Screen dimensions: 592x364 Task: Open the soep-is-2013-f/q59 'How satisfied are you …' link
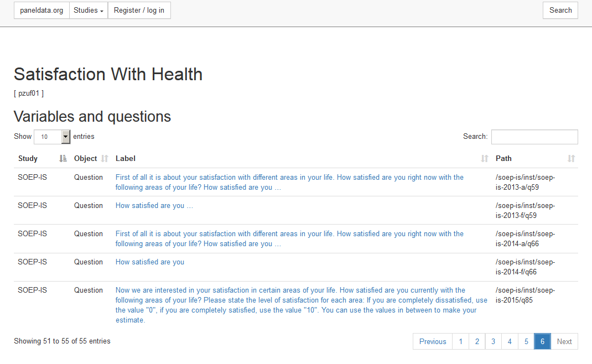click(154, 205)
